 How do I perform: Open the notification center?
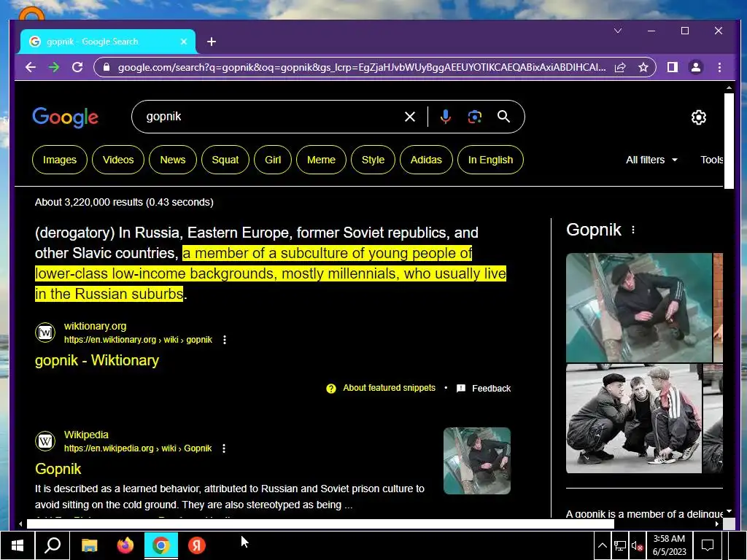point(708,545)
